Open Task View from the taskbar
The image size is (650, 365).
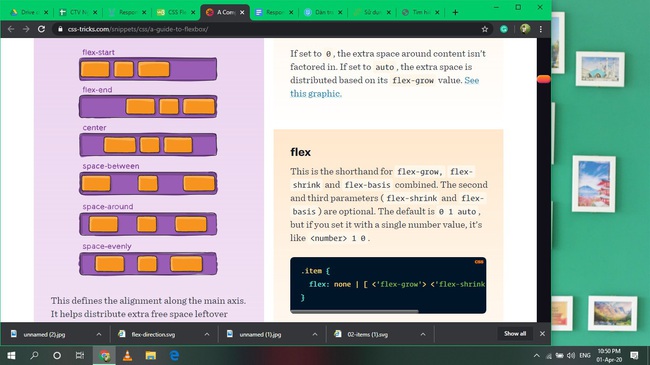pyautogui.click(x=80, y=355)
